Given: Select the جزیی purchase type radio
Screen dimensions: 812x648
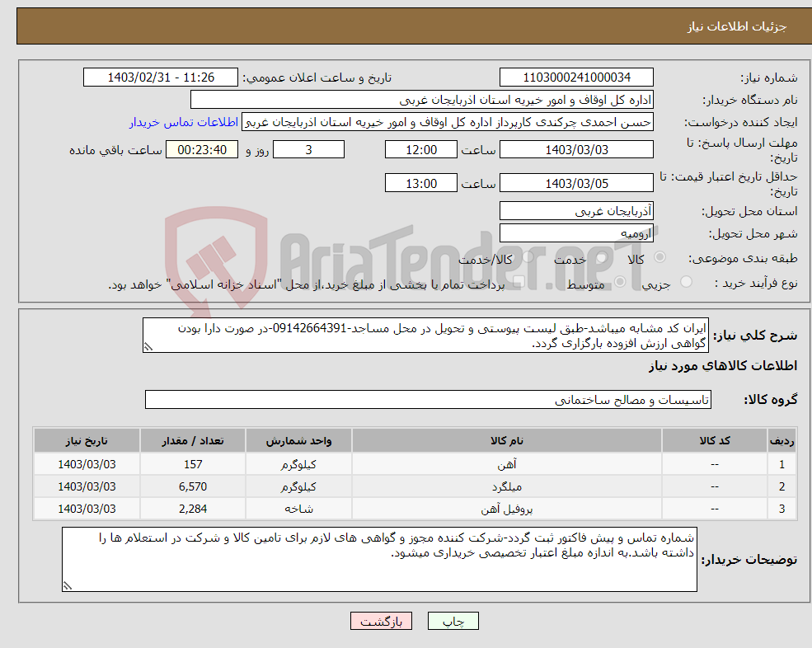Looking at the screenshot, I should click(x=686, y=282).
